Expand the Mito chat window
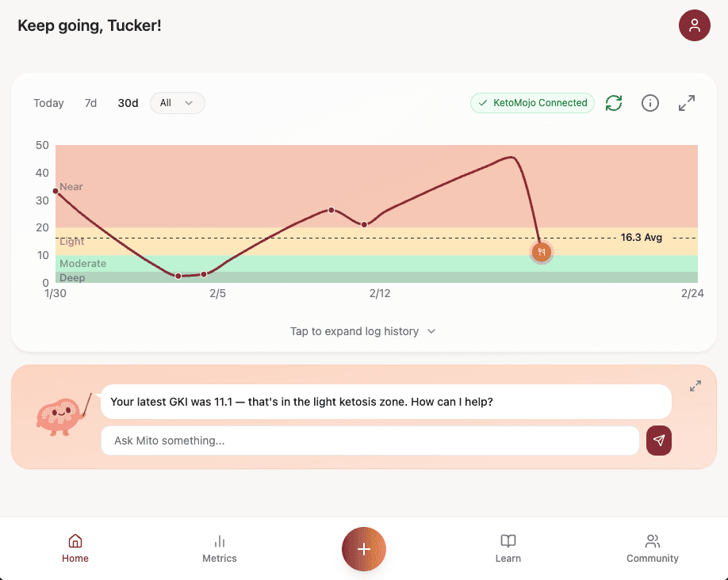Screen dimensions: 728x580 pyautogui.click(x=695, y=386)
